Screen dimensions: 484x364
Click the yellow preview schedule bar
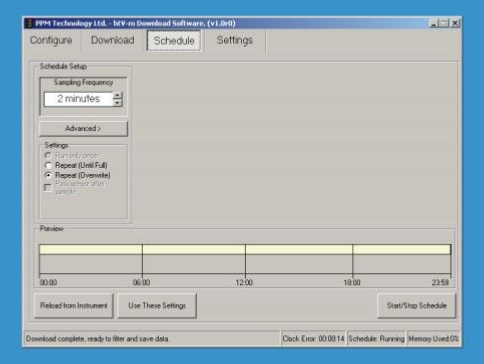pos(245,249)
